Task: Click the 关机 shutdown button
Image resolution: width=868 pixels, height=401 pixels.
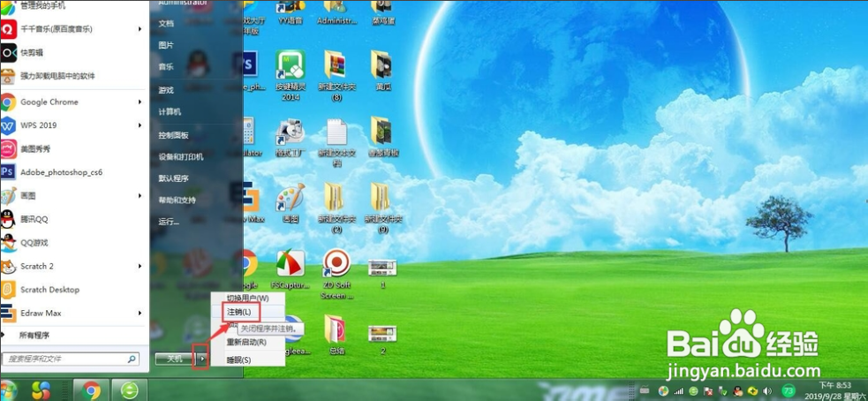Action: click(x=175, y=359)
